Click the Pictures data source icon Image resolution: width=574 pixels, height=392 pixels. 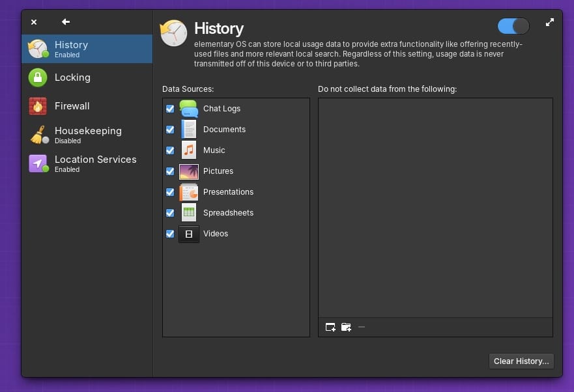[188, 171]
